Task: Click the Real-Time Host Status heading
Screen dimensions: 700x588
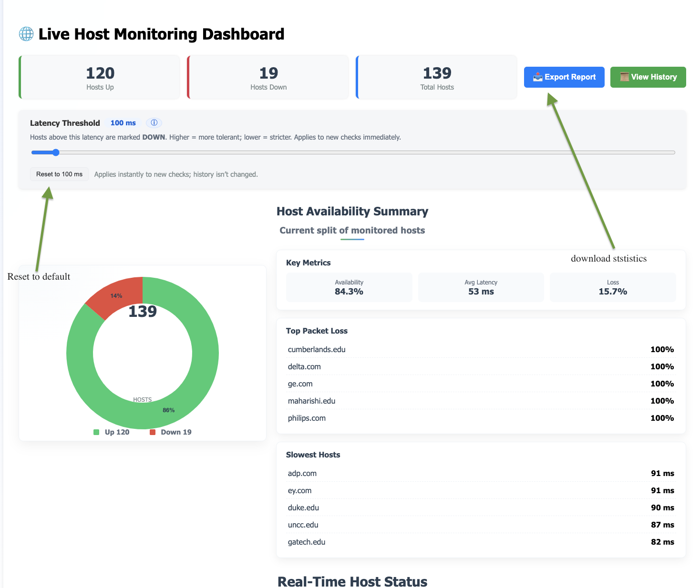Action: click(352, 581)
